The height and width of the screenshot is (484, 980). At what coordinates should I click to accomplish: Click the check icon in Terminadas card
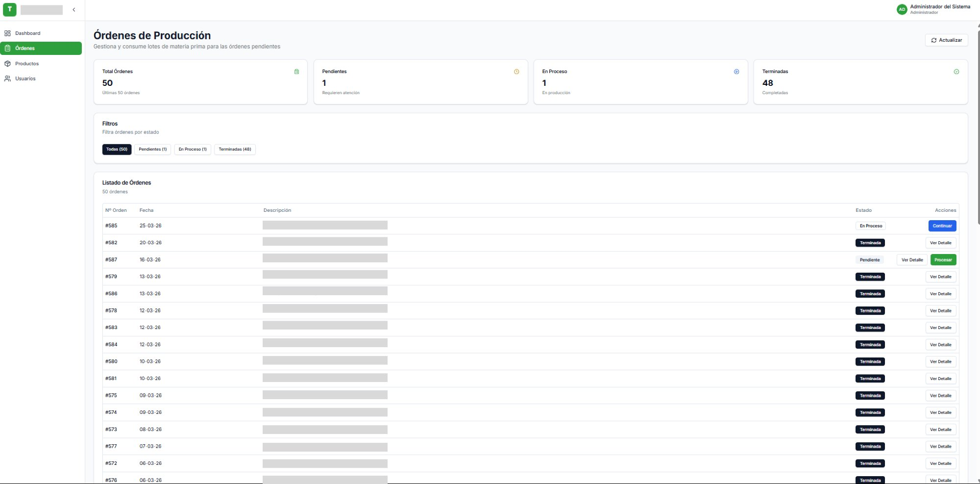tap(956, 72)
